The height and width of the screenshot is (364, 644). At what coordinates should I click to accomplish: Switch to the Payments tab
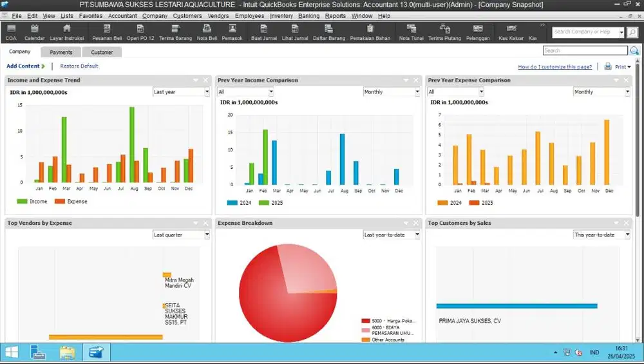(x=61, y=52)
